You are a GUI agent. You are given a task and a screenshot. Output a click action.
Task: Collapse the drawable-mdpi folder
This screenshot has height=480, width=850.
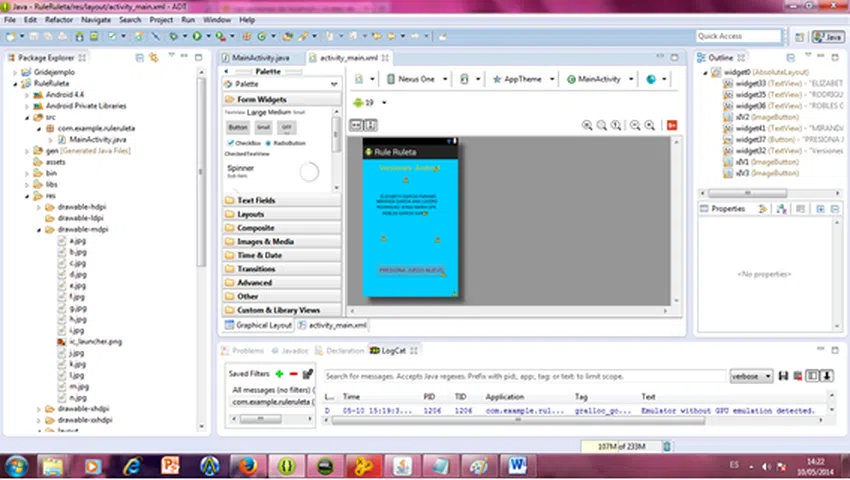point(38,229)
